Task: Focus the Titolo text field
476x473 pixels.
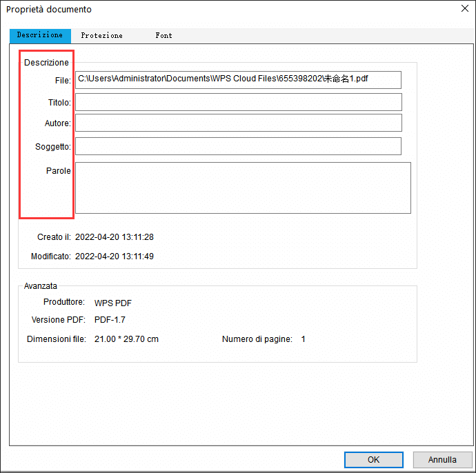Action: click(x=238, y=102)
